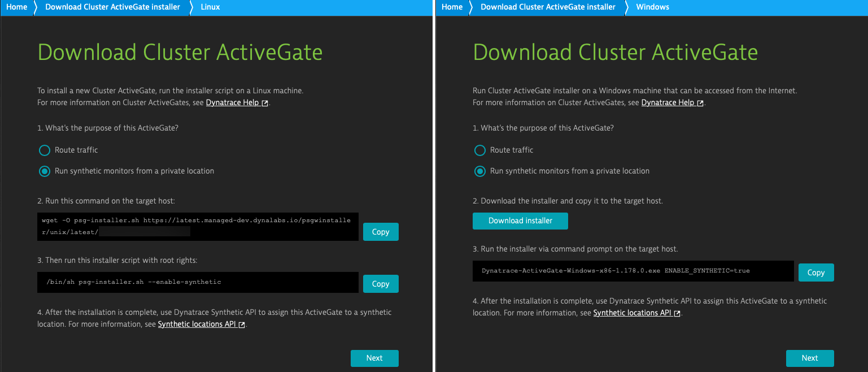This screenshot has height=372, width=868.
Task: Open Dynatrace Help link in Linux panel
Action: pos(237,103)
